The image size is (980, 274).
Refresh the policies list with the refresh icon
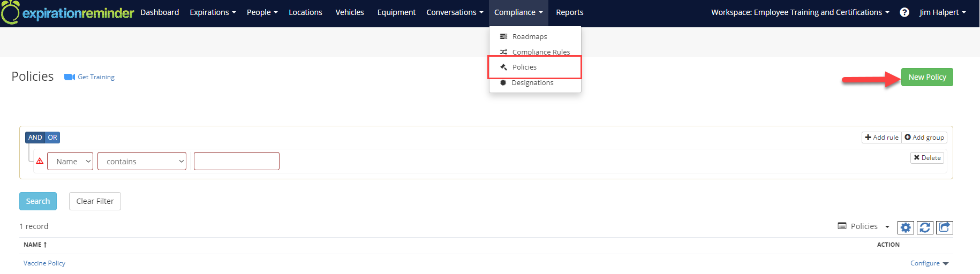pyautogui.click(x=925, y=227)
